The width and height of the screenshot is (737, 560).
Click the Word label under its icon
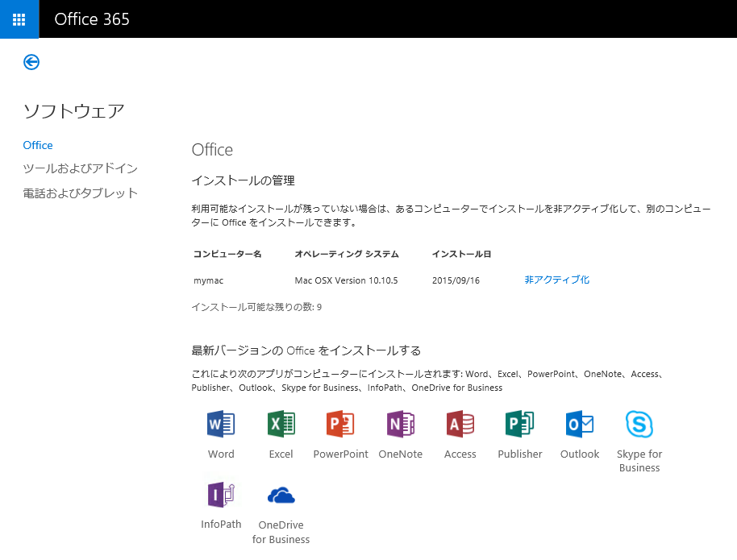coord(221,454)
